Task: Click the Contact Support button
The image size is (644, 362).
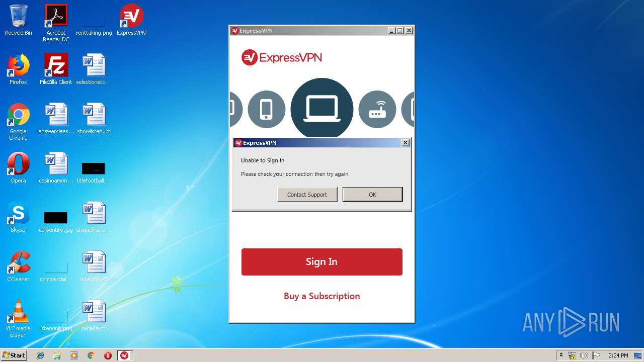Action: coord(307,195)
